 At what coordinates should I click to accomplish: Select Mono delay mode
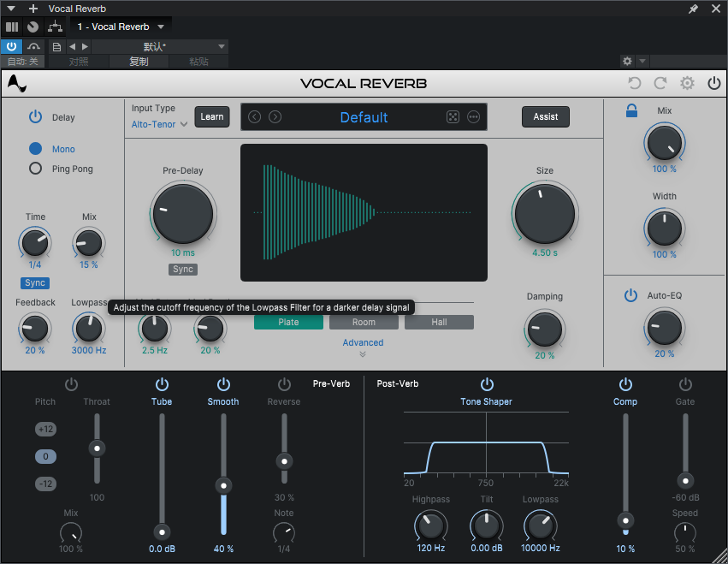pyautogui.click(x=36, y=149)
